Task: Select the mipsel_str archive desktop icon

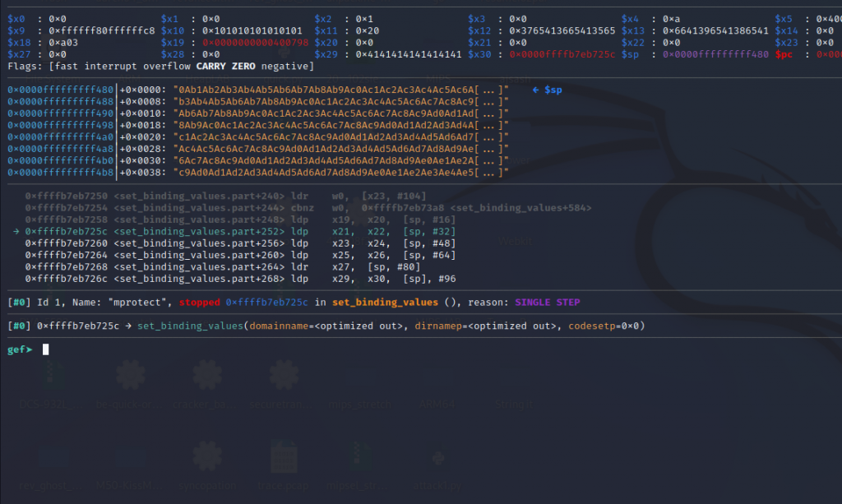Action: tap(360, 457)
